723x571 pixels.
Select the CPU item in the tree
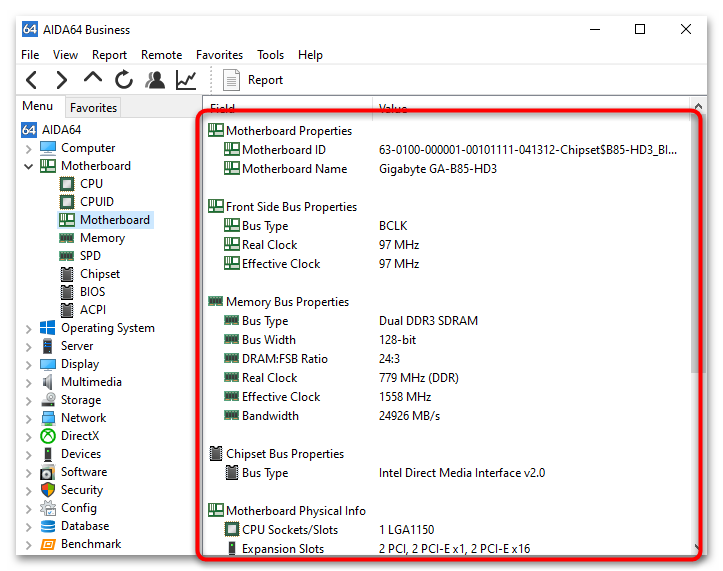(91, 184)
